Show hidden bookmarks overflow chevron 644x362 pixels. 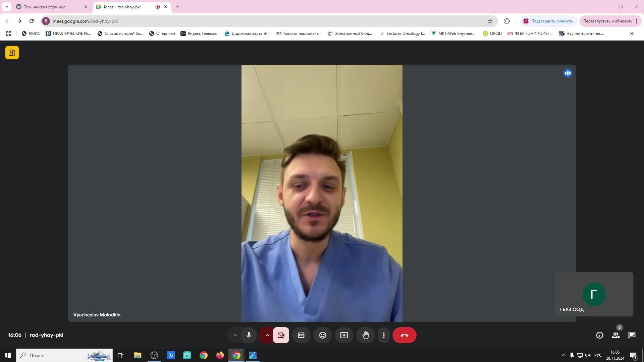pyautogui.click(x=632, y=34)
